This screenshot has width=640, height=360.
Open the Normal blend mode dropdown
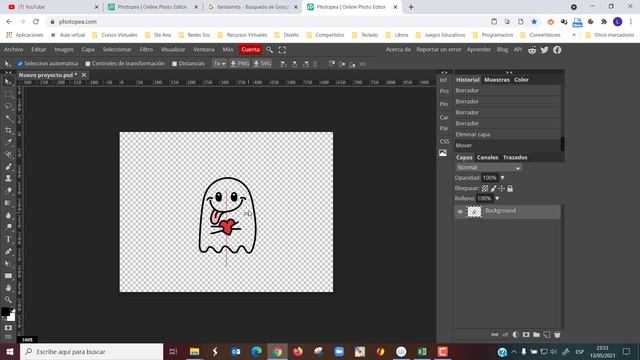click(x=489, y=168)
